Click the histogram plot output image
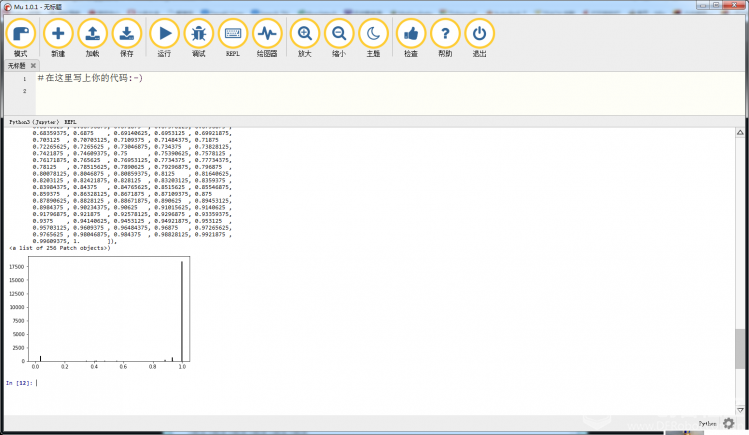Screen dimensions: 749x435 click(99, 313)
